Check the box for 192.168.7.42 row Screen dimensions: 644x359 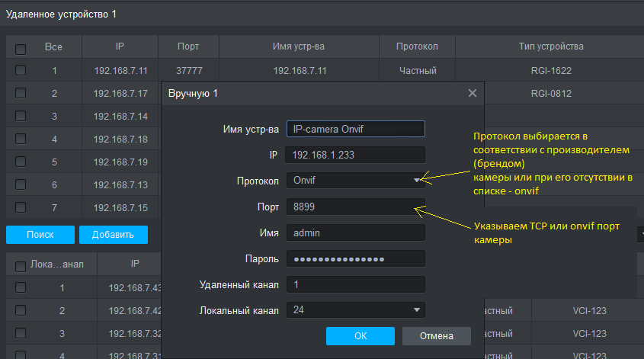[21, 311]
